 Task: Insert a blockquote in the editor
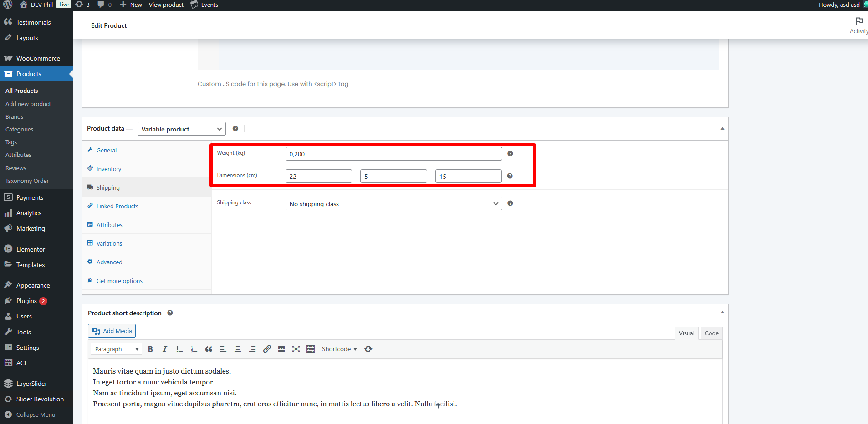[209, 349]
